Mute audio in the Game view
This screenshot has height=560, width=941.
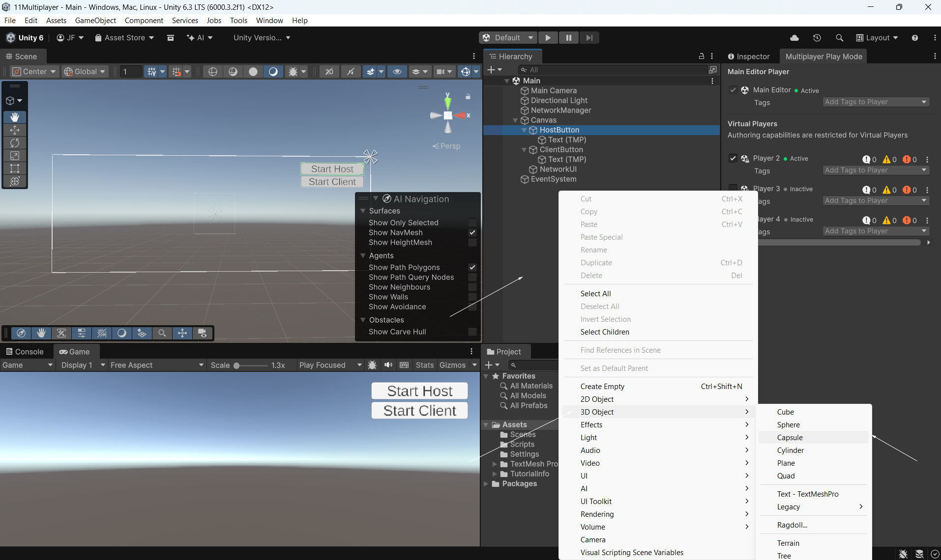coord(388,365)
